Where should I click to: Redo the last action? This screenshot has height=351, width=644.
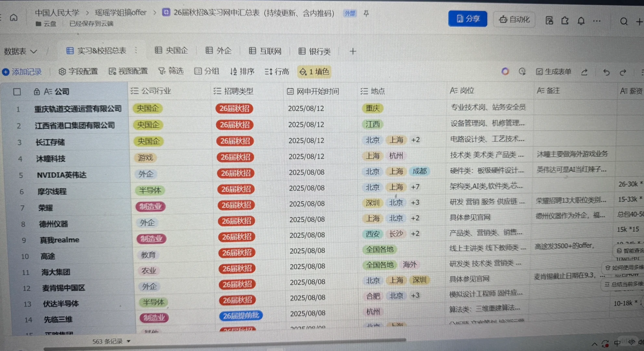click(623, 72)
